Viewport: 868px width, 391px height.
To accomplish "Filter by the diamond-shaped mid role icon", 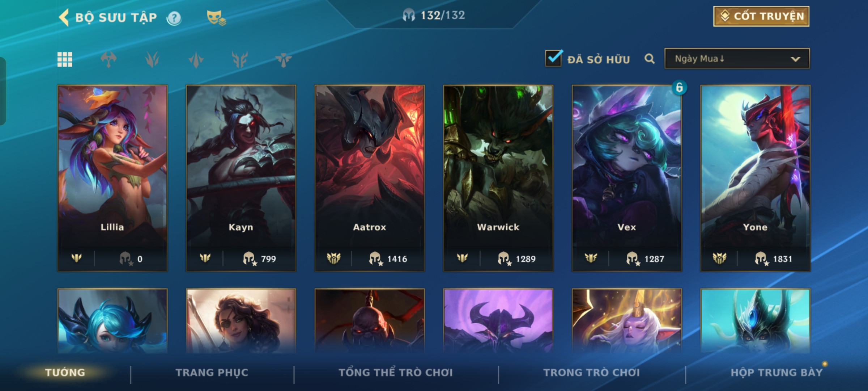I will 196,59.
